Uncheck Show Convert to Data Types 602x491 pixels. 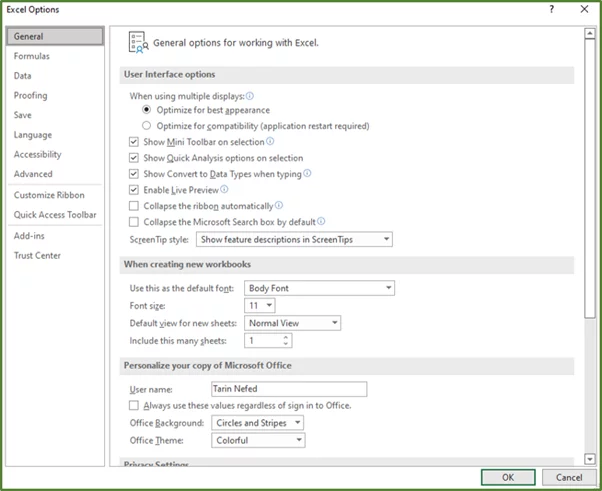[x=134, y=174]
